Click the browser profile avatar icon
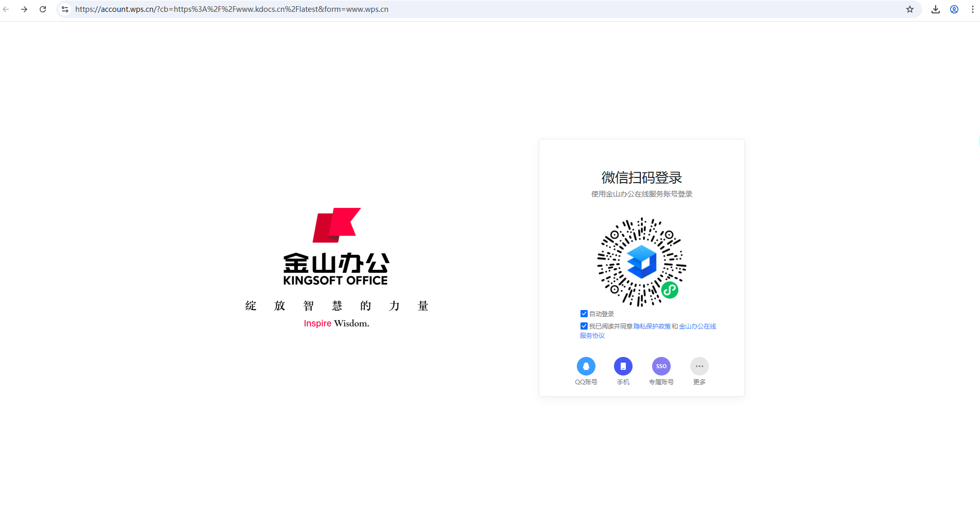980x506 pixels. (954, 9)
